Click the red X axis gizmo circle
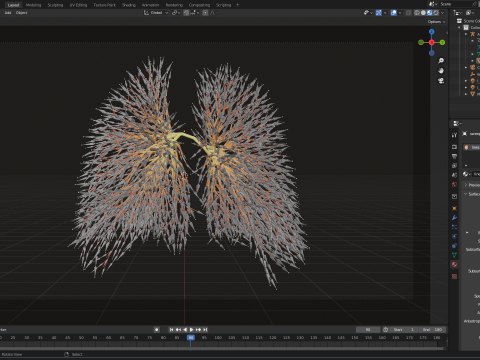 point(432,42)
